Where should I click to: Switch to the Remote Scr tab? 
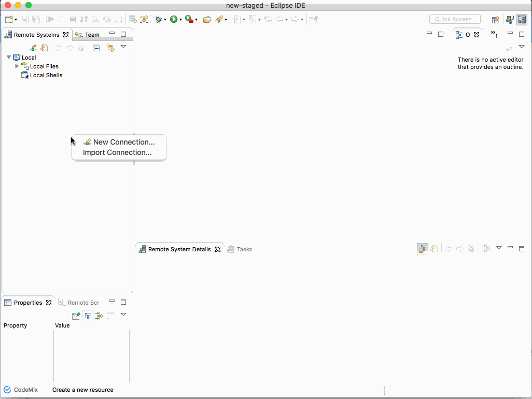79,303
